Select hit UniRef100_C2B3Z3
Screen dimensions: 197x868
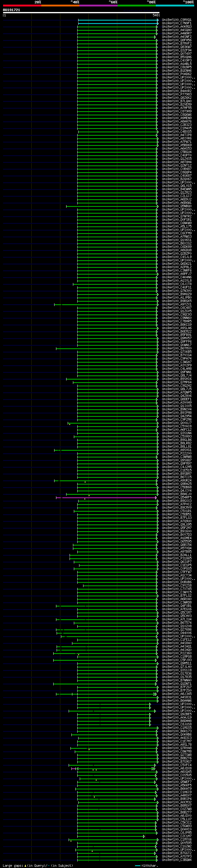(177, 125)
